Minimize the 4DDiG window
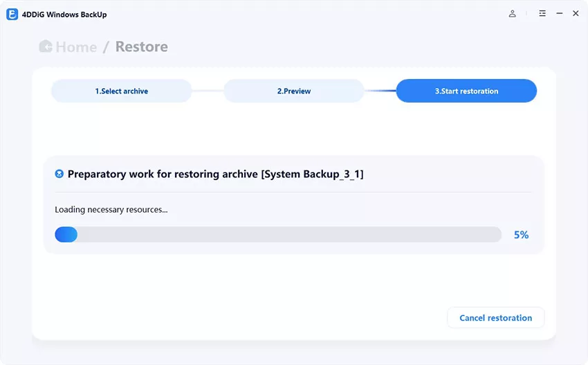The image size is (588, 365). click(559, 14)
